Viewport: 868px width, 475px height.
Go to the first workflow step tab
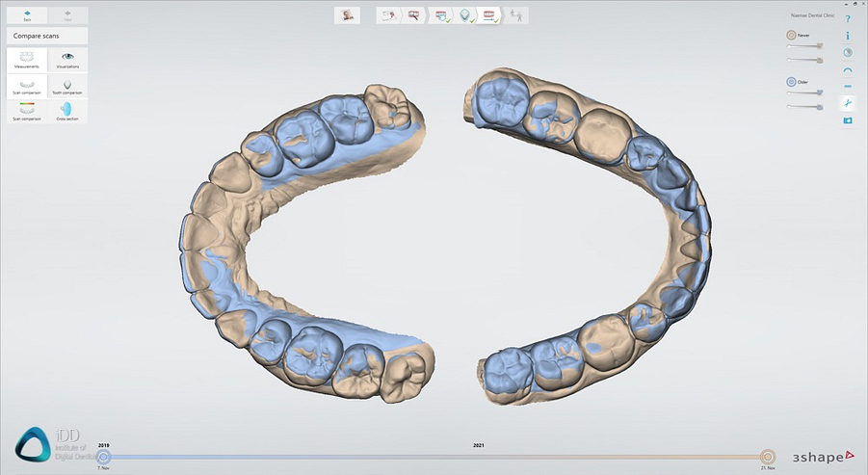388,15
